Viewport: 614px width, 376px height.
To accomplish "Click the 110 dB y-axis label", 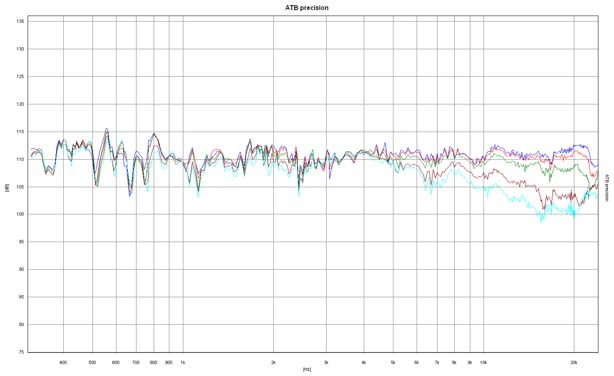I will [20, 159].
